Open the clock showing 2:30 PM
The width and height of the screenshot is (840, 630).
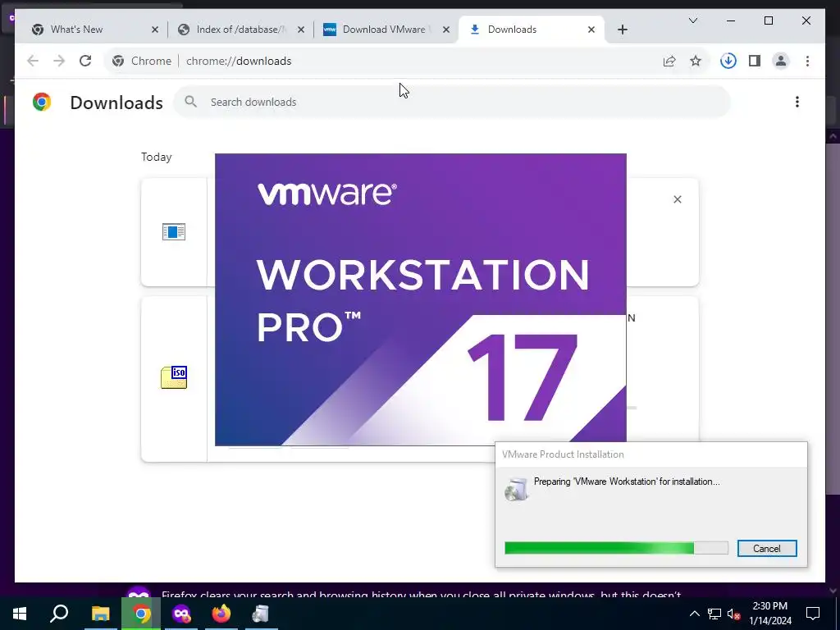click(770, 614)
